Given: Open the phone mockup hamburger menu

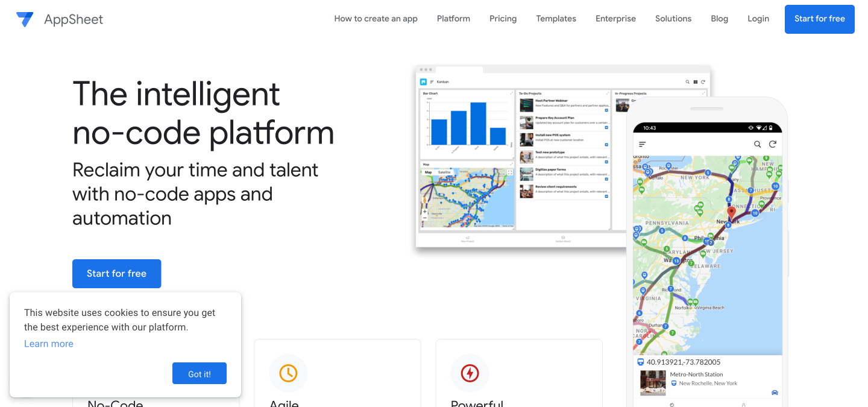Looking at the screenshot, I should point(643,144).
